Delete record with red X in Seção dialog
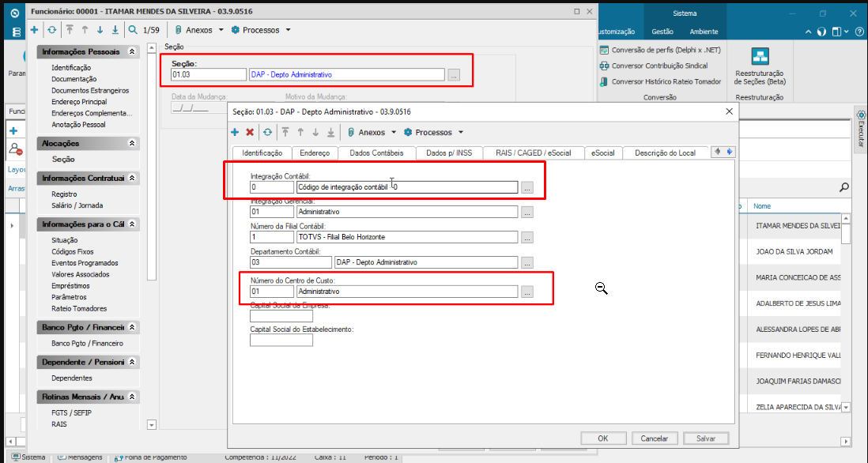 250,132
